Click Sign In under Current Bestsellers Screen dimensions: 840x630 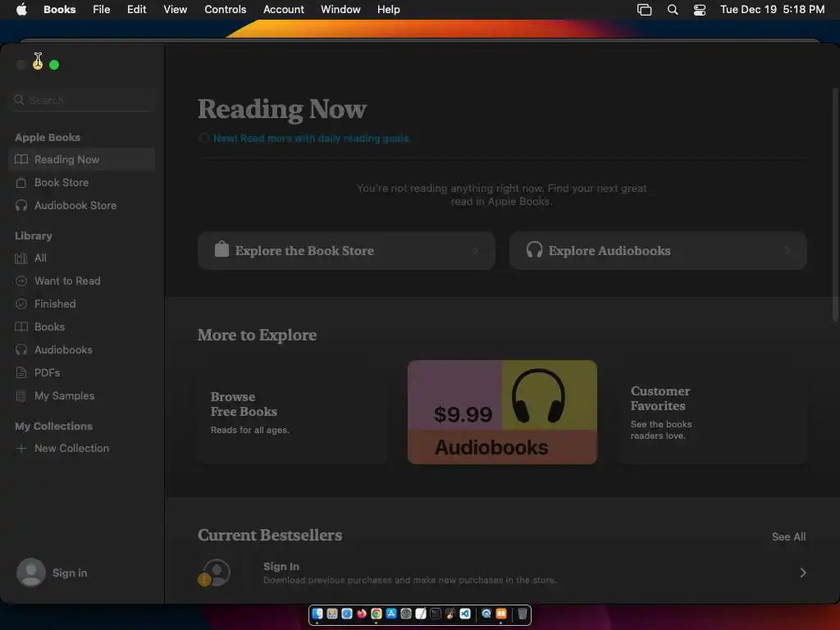281,566
